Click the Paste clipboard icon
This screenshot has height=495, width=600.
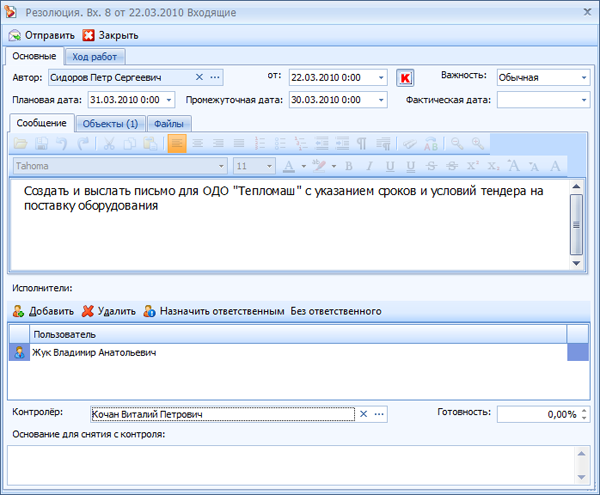click(150, 143)
